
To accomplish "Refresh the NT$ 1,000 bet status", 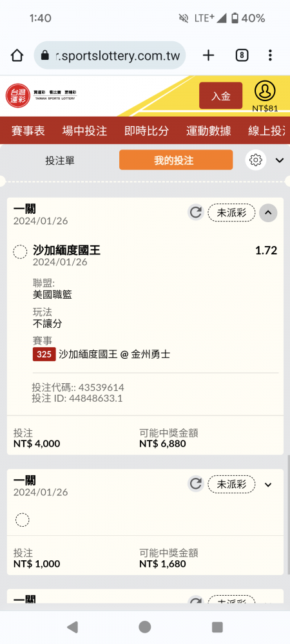I will 196,484.
